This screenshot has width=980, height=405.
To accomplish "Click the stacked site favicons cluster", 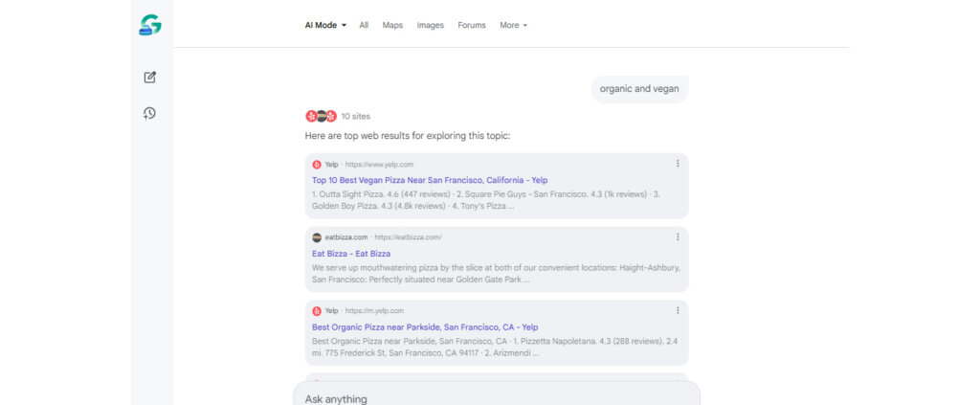I will click(x=321, y=116).
